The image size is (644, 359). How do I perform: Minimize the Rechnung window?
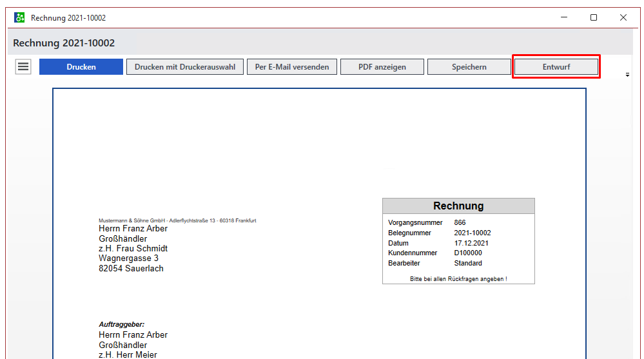point(563,17)
